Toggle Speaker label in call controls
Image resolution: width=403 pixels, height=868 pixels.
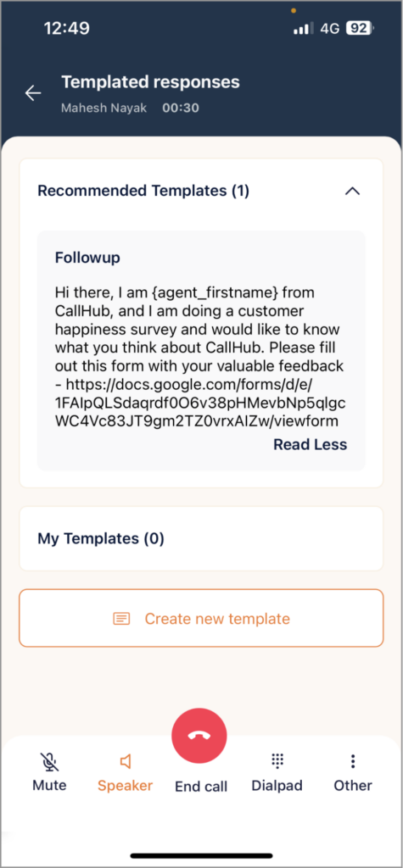coord(126,785)
